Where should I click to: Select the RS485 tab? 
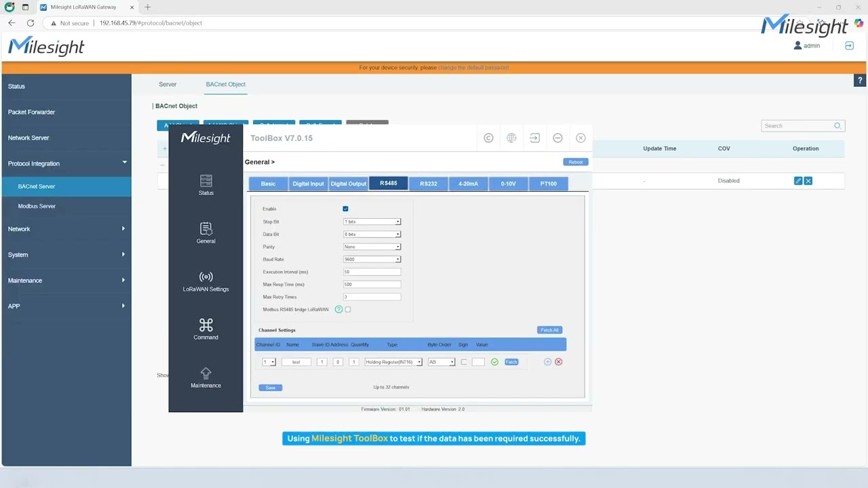(389, 183)
